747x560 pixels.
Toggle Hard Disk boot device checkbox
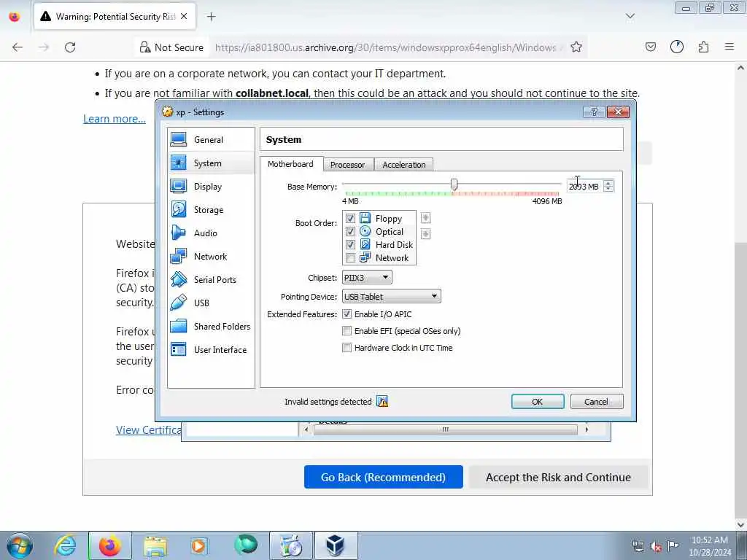350,245
